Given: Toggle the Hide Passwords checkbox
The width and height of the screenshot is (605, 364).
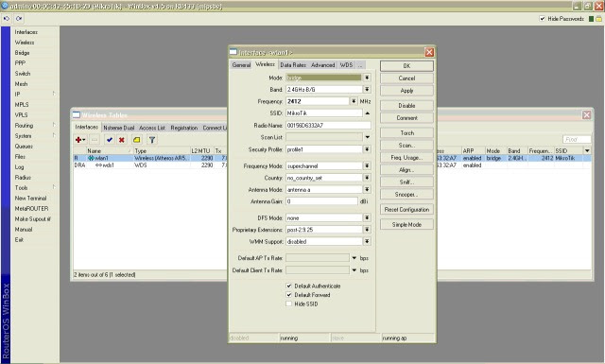Looking at the screenshot, I should [x=542, y=19].
